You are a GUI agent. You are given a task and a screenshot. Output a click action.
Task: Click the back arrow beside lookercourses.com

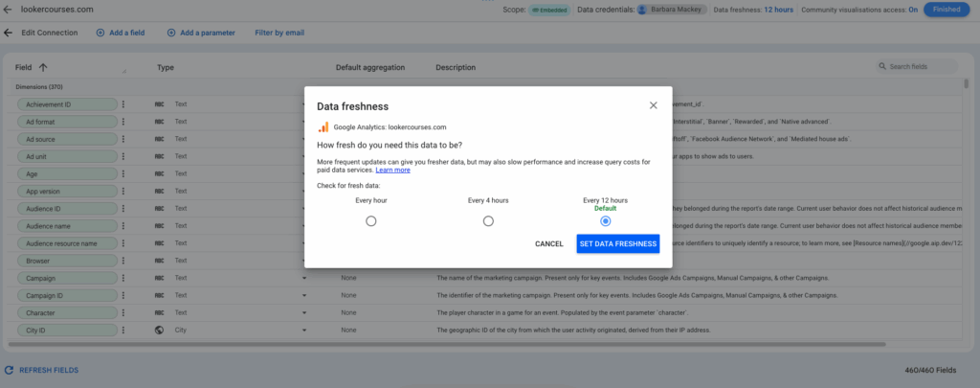[9, 9]
